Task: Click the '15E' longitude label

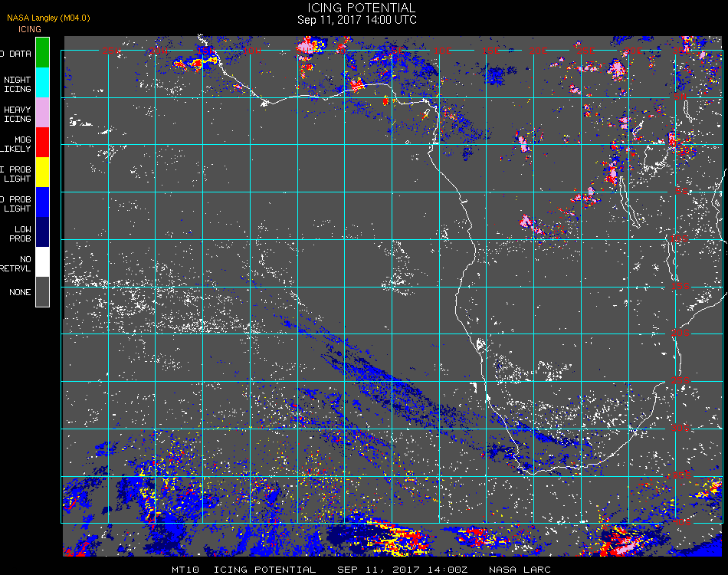Action: 490,51
